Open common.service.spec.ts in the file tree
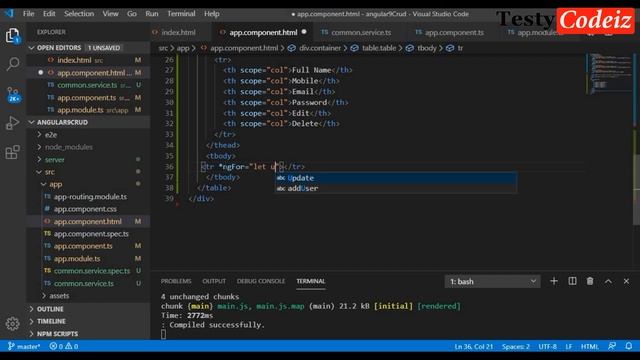Viewport: 640px width, 360px height. (x=87, y=271)
